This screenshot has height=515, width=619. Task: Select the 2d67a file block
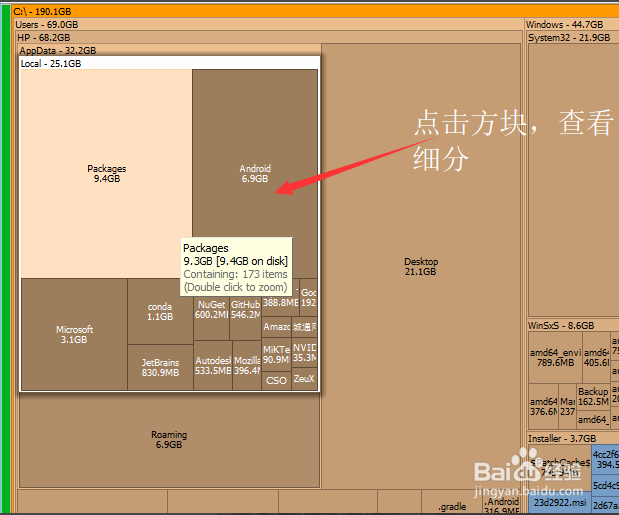point(606,505)
